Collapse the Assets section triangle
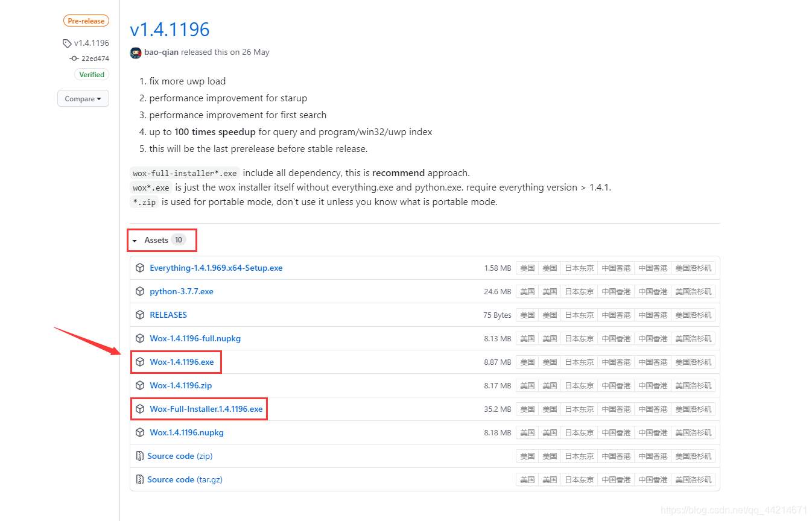 tap(135, 241)
